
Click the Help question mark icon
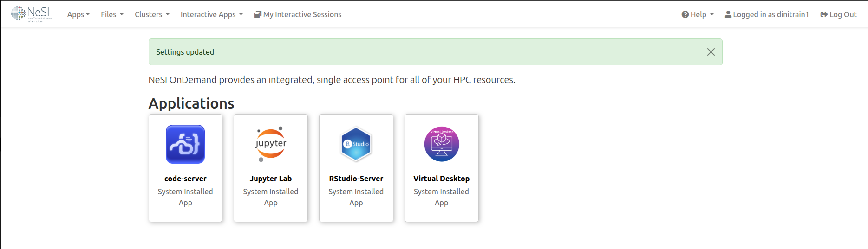(x=685, y=14)
